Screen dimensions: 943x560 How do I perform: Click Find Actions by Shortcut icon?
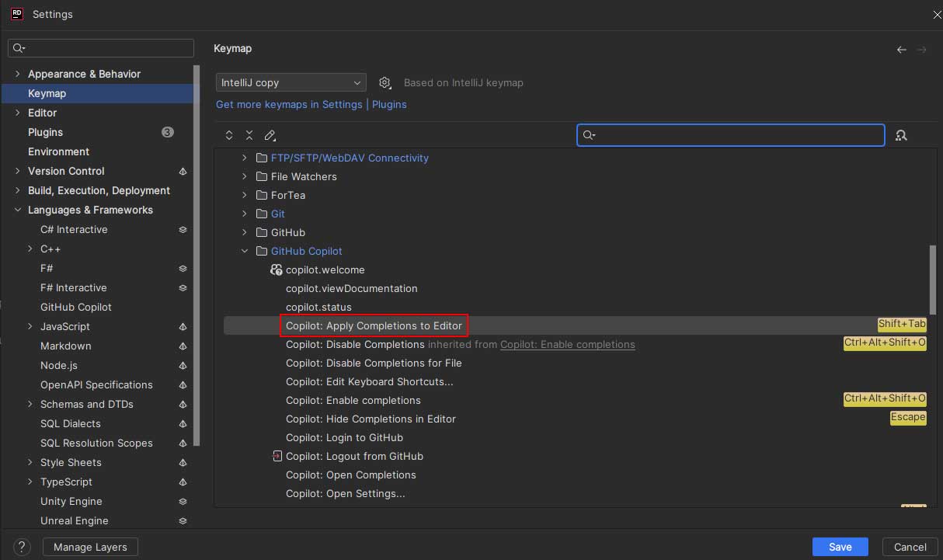click(x=901, y=135)
